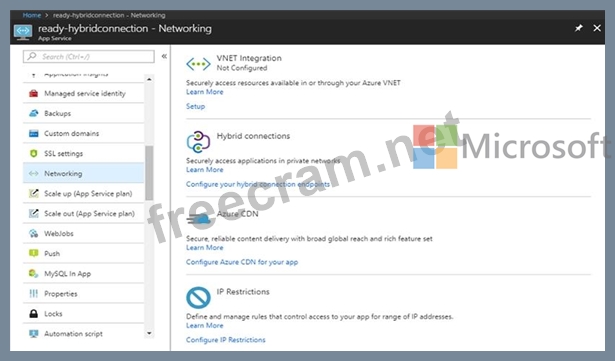Click the VNET Integration Setup link

click(x=195, y=106)
